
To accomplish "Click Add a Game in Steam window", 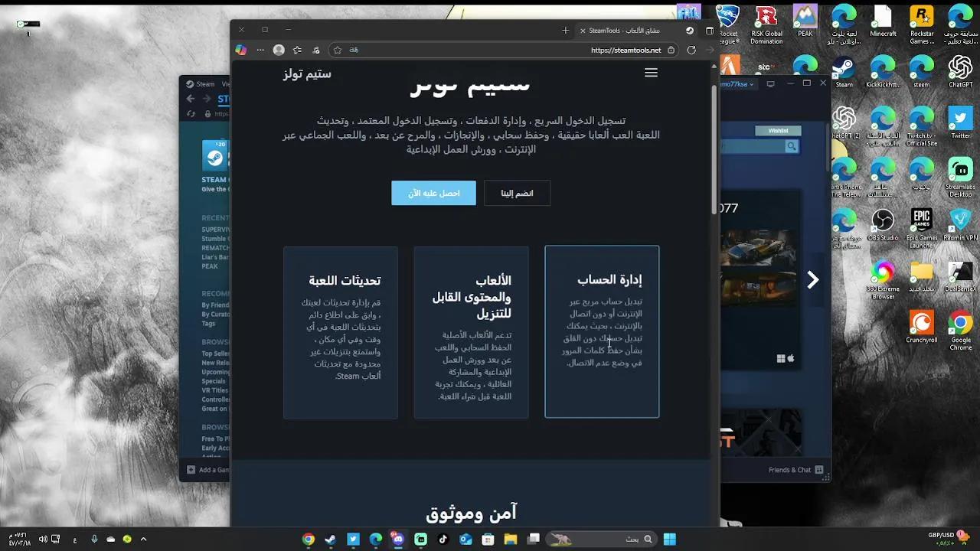I will (x=208, y=470).
